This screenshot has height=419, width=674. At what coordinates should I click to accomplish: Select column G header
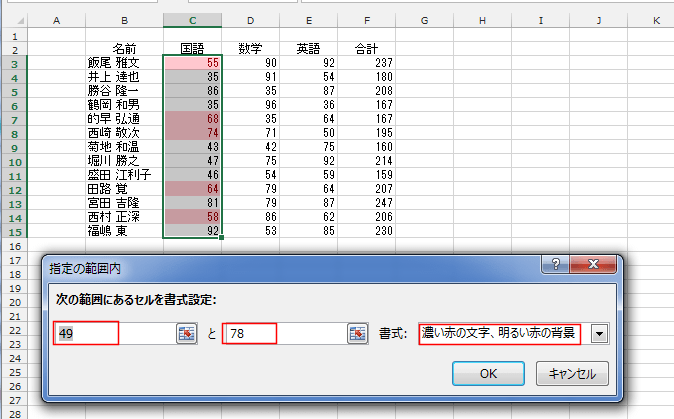[x=425, y=21]
